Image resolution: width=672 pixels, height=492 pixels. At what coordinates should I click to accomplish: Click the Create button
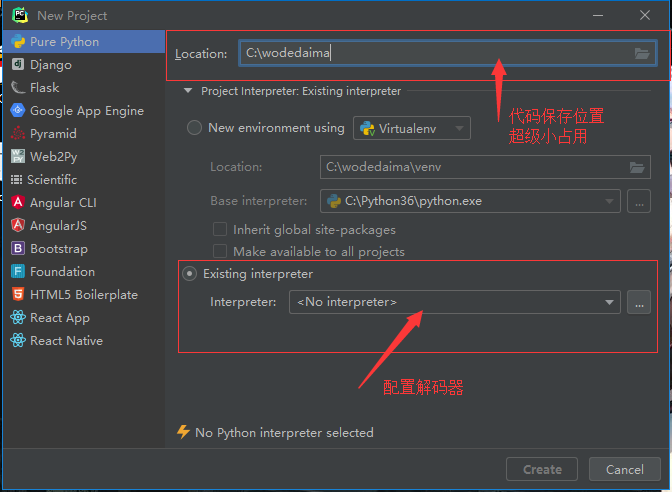[x=542, y=470]
